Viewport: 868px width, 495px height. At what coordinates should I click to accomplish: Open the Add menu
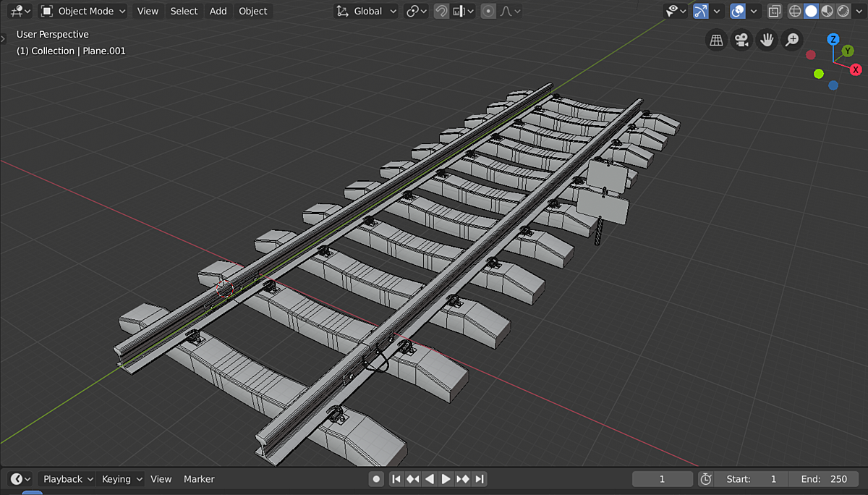[x=218, y=11]
